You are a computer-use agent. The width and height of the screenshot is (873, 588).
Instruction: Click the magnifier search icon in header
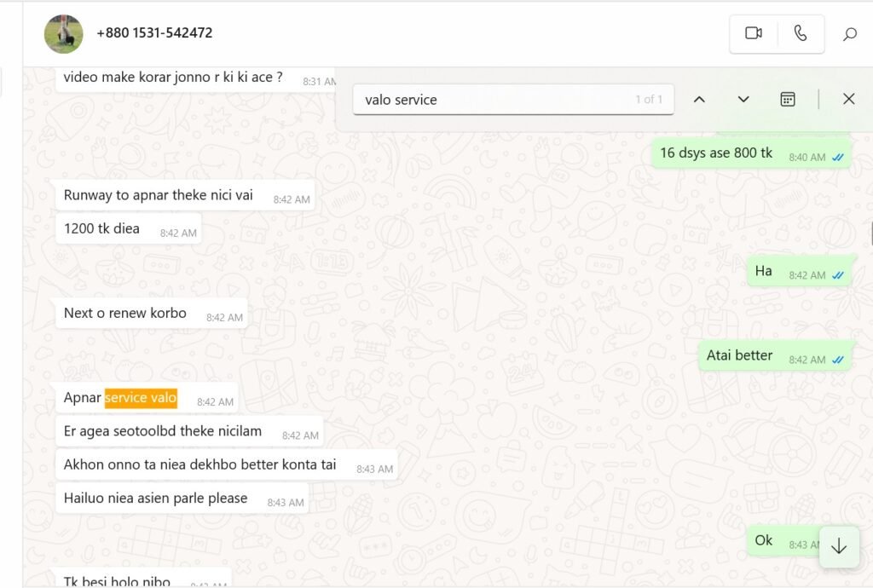pos(849,34)
